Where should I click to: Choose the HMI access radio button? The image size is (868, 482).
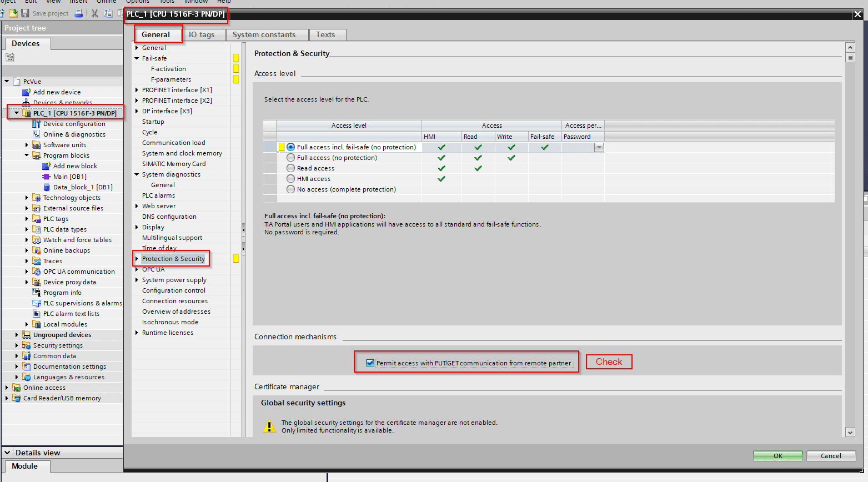(x=290, y=179)
